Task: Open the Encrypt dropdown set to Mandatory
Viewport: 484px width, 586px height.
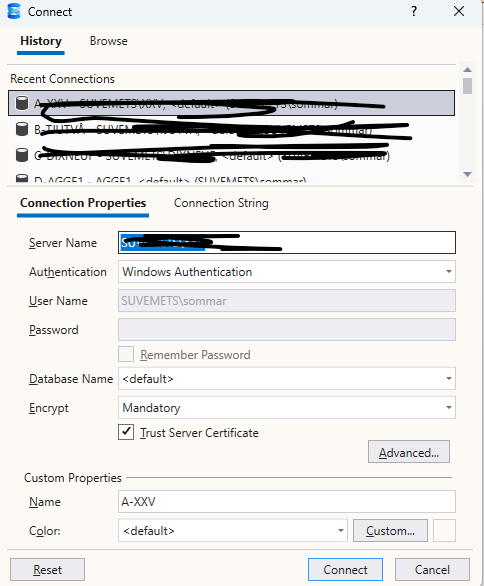Action: tap(287, 408)
